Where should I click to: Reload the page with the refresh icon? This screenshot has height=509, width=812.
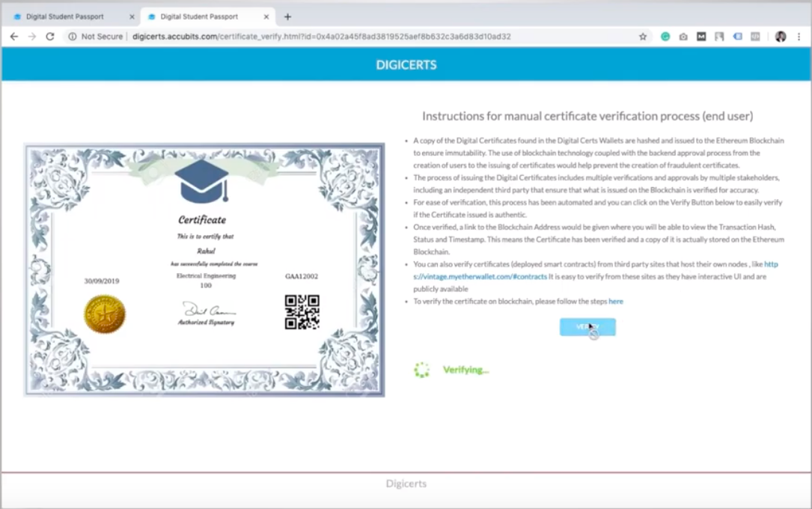click(50, 37)
